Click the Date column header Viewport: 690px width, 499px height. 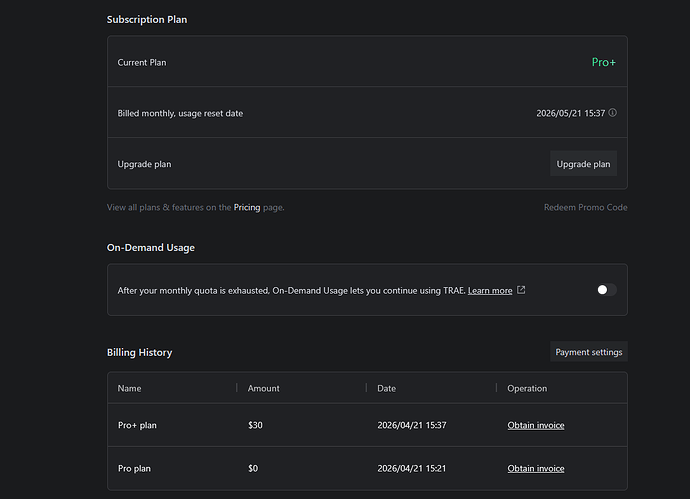click(x=386, y=388)
